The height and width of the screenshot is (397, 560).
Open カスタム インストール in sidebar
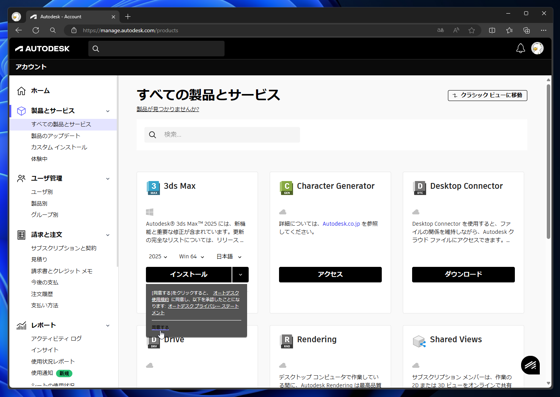coord(59,147)
